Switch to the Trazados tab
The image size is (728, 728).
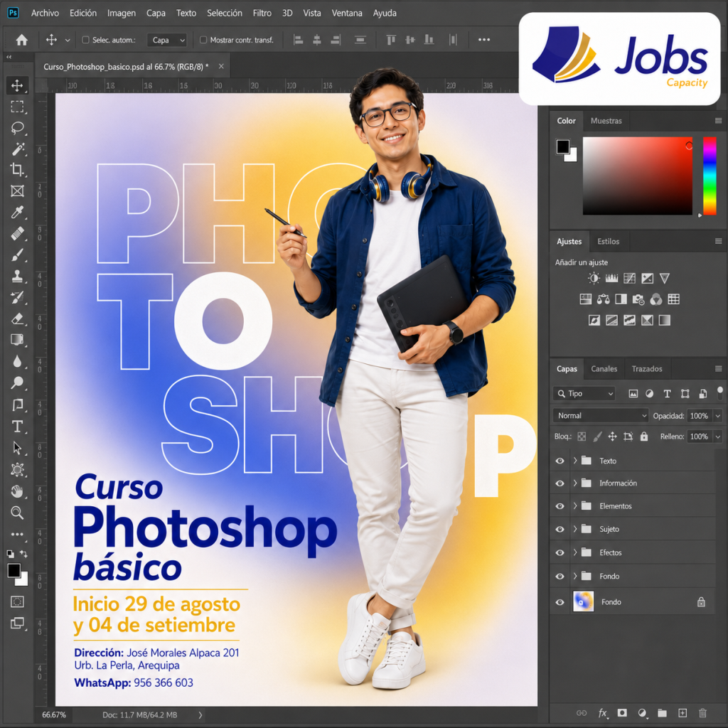click(647, 369)
